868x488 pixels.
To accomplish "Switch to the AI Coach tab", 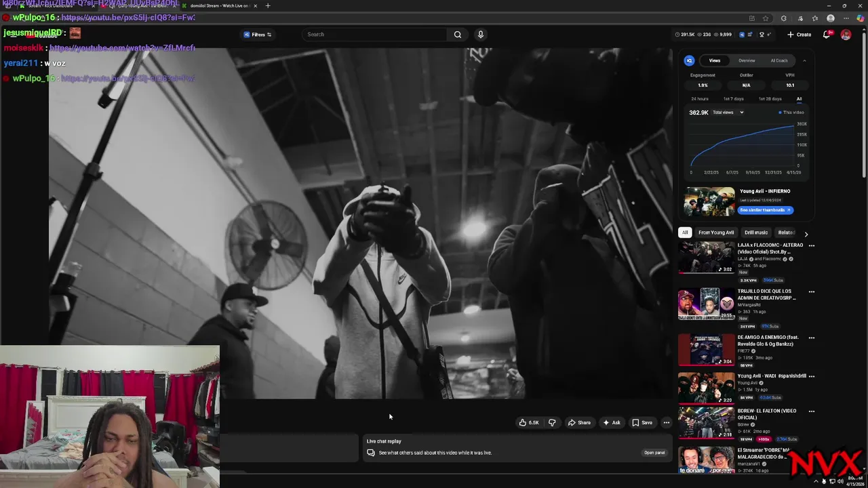I will point(779,60).
